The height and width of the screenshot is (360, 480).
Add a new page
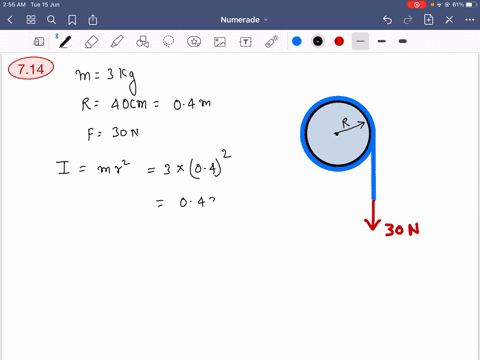point(428,20)
